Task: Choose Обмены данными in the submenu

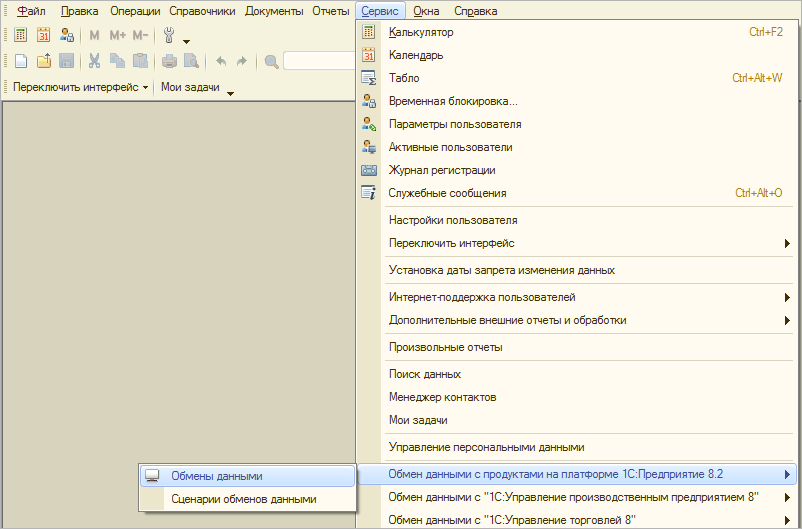Action: [217, 476]
